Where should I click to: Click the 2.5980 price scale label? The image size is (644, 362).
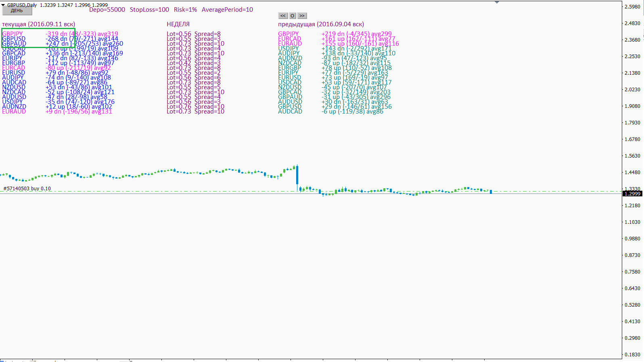pyautogui.click(x=632, y=6)
